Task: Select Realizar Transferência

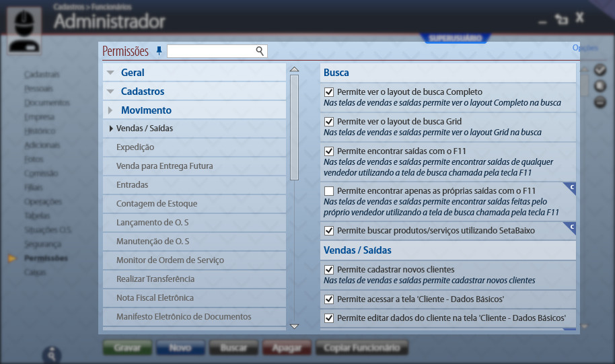Action: coord(194,279)
